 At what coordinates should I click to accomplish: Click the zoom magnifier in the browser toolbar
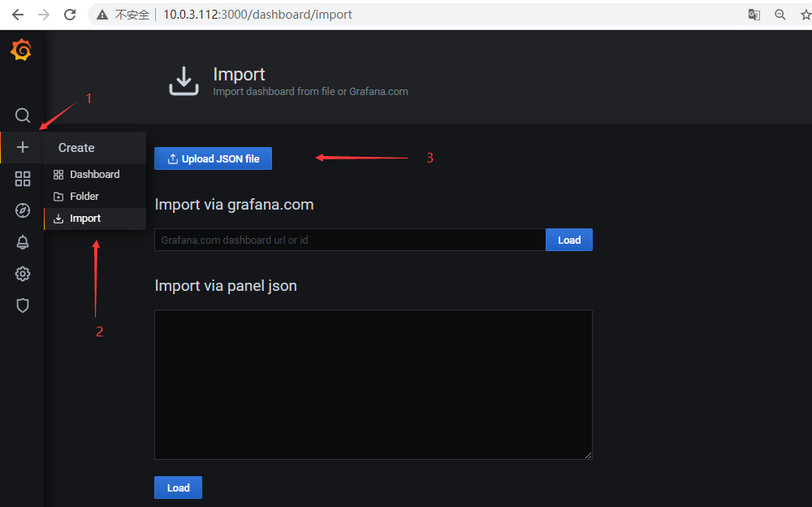coord(780,15)
